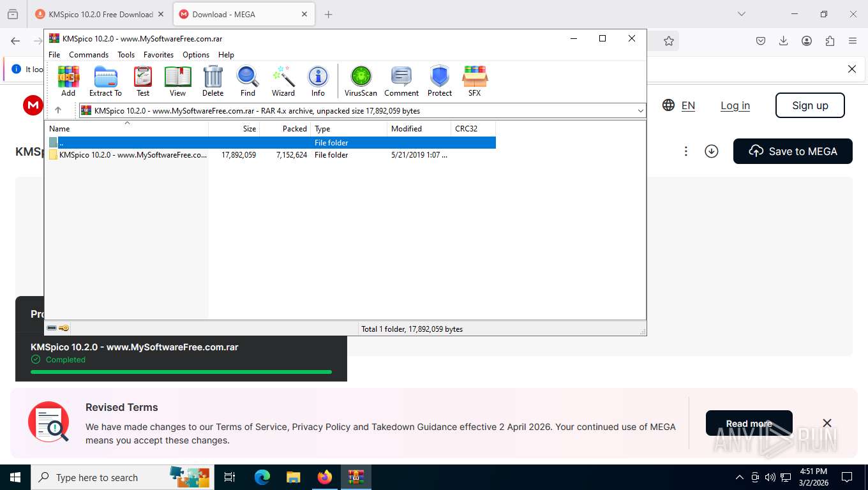Create SFX archive via SFX icon
The height and width of the screenshot is (490, 868).
[x=474, y=81]
